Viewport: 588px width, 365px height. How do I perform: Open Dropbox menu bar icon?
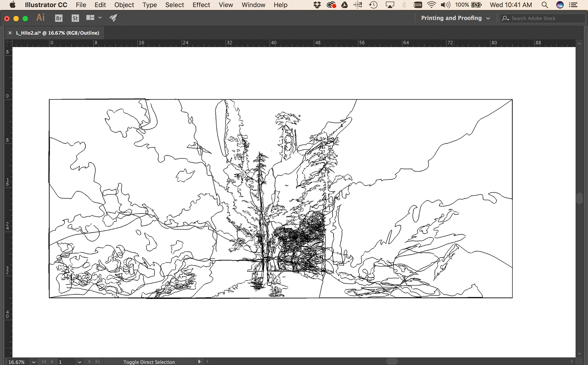(x=317, y=5)
